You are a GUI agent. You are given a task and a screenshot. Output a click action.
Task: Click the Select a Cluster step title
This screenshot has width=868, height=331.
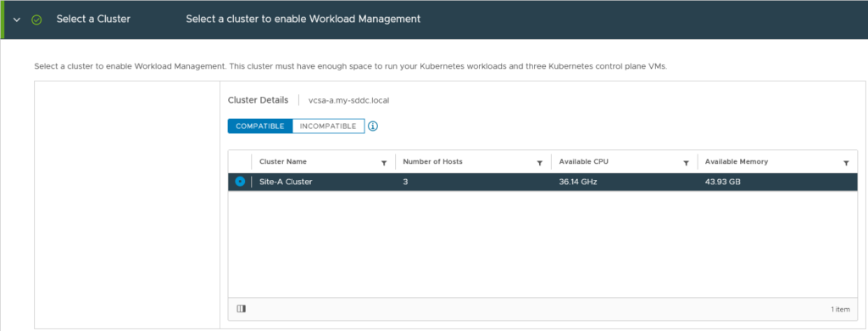(93, 19)
